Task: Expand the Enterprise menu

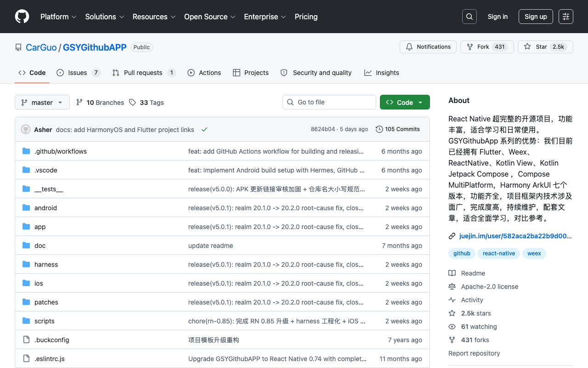Action: point(265,17)
